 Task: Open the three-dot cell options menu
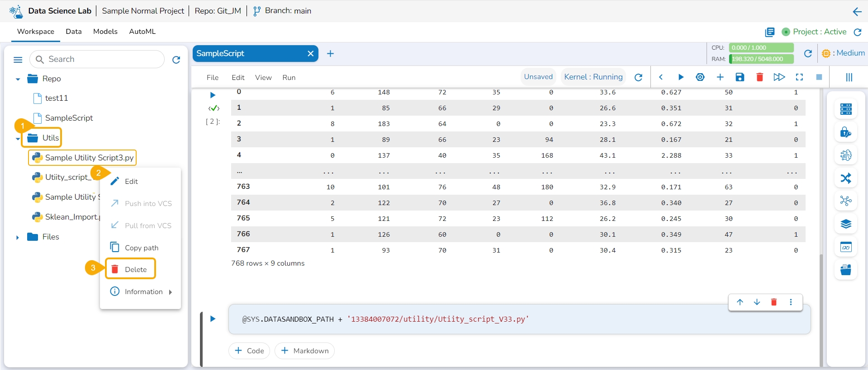[791, 302]
